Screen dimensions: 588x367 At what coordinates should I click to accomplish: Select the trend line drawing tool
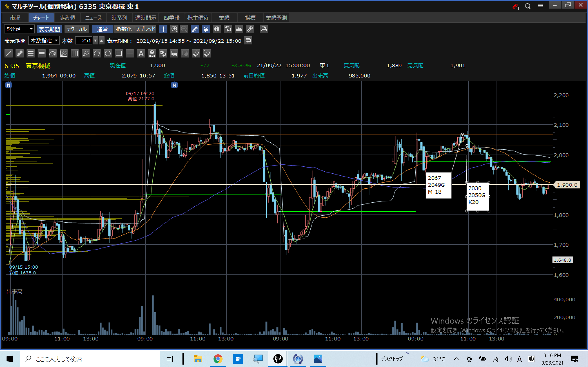click(9, 53)
